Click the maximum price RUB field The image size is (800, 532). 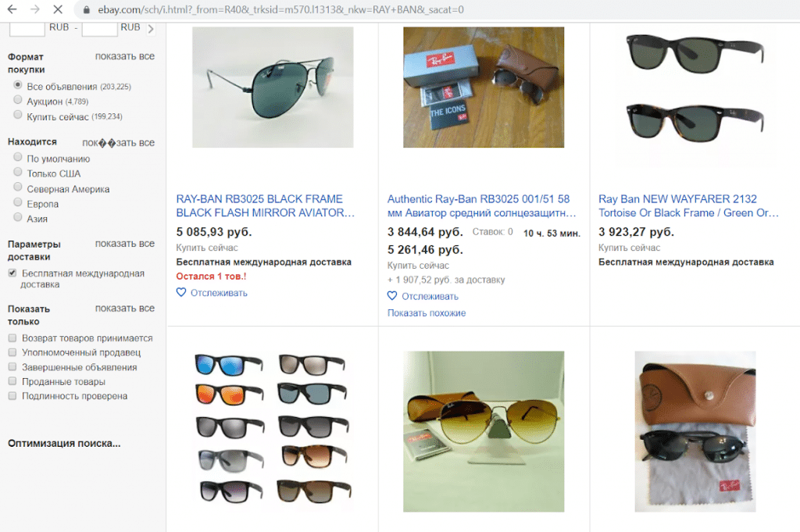(99, 29)
